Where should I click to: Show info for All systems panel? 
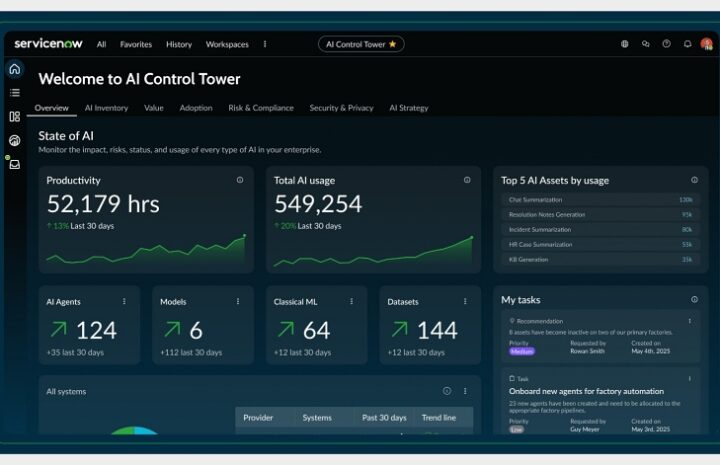pyautogui.click(x=447, y=391)
